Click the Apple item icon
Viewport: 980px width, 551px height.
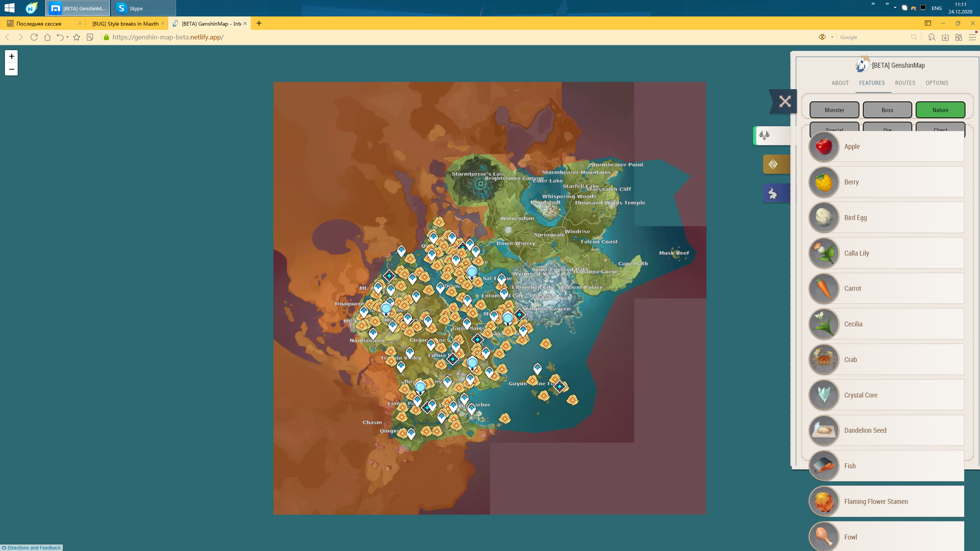(x=824, y=147)
